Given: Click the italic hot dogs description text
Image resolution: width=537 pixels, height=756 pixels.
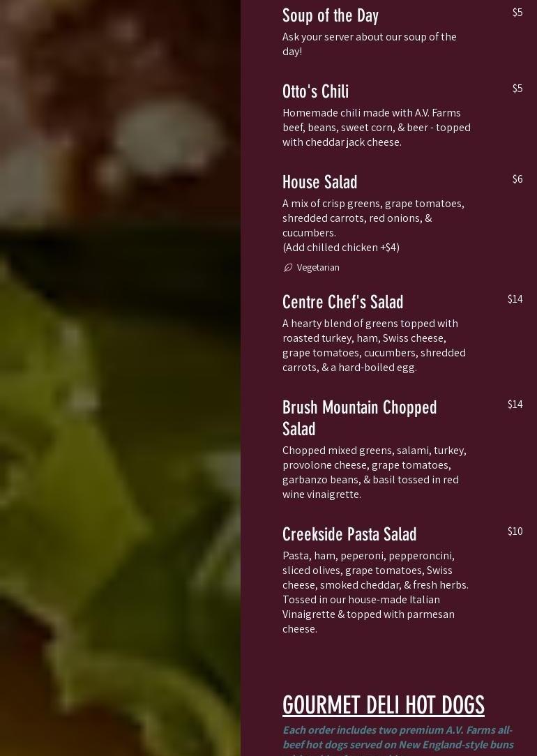Looking at the screenshot, I should (398, 741).
